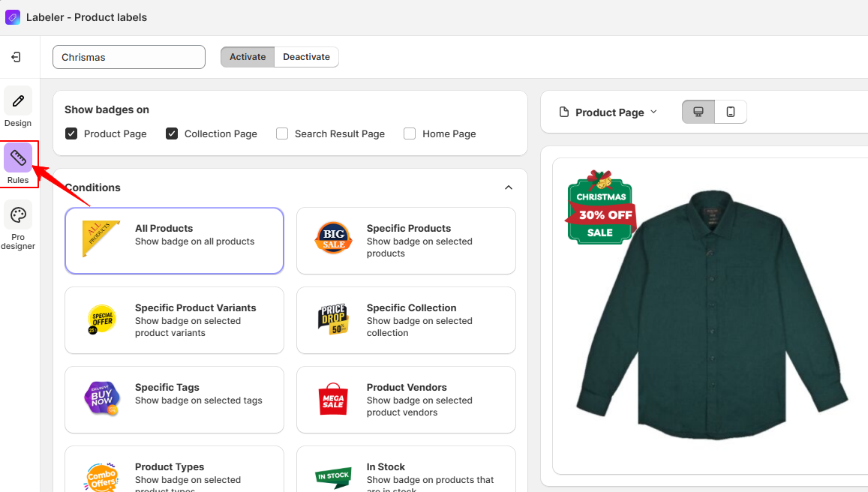Click the Activate button
The height and width of the screenshot is (492, 868).
coord(248,57)
